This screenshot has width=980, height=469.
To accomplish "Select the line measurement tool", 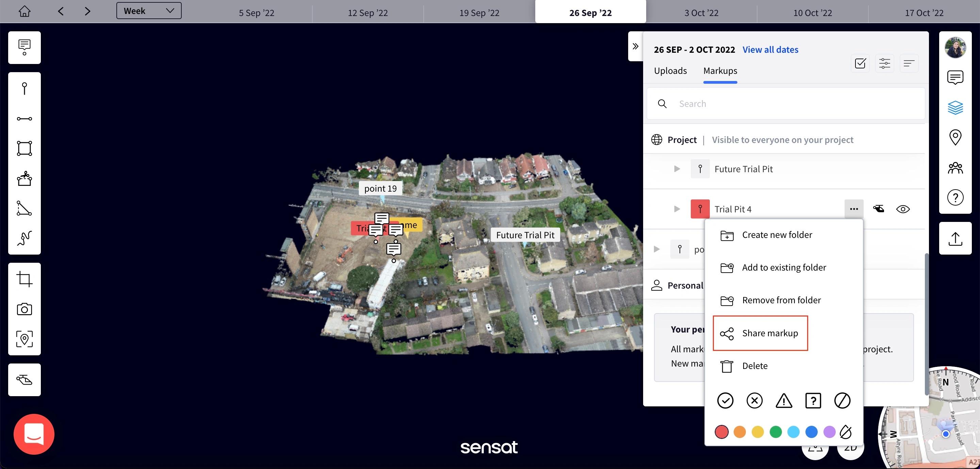I will (24, 119).
